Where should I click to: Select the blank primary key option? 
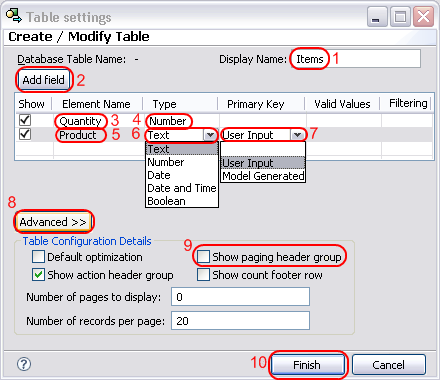point(263,150)
